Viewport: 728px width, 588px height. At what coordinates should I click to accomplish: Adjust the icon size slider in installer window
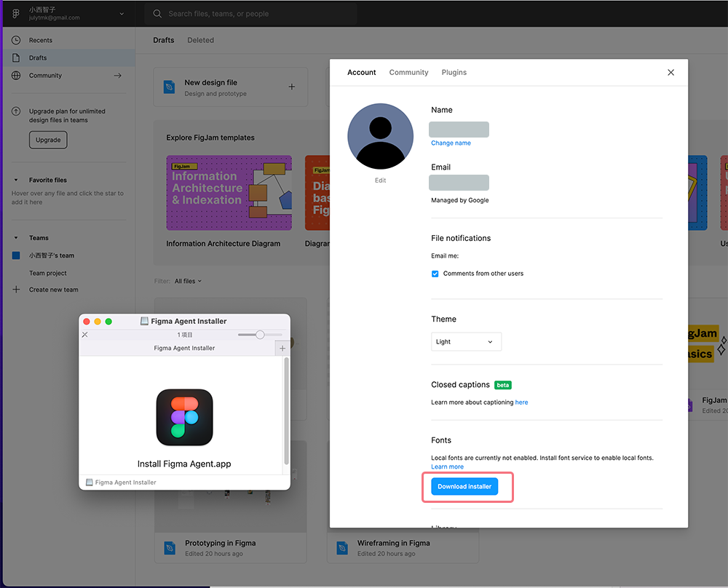(260, 335)
